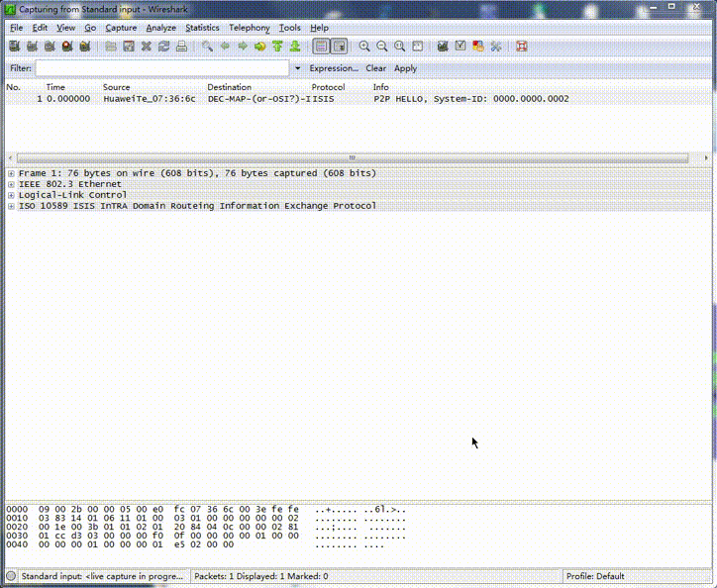Viewport: 717px width, 588px height.
Task: Zoom in toolbar icon
Action: coord(364,47)
